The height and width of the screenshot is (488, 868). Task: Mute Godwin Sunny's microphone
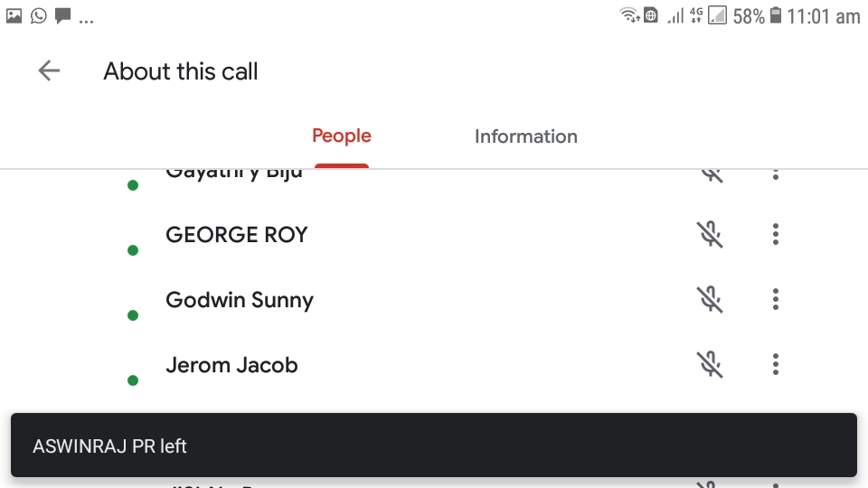point(710,300)
